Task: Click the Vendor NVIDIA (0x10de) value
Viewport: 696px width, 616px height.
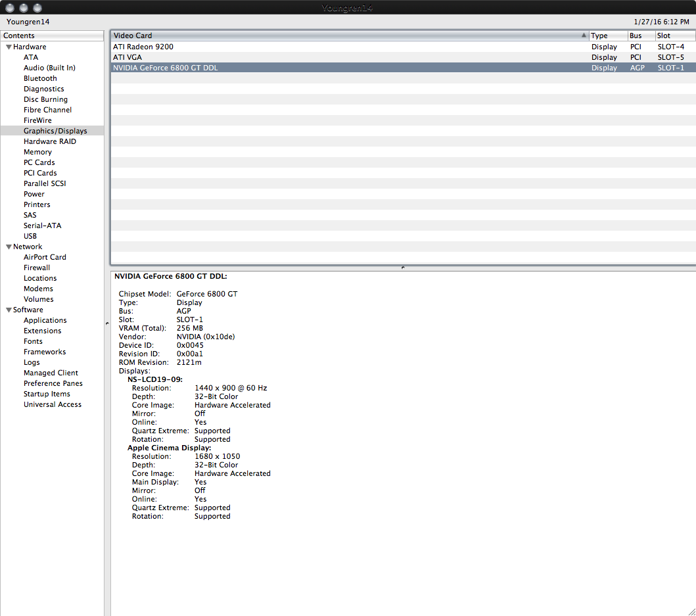Action: tap(206, 337)
